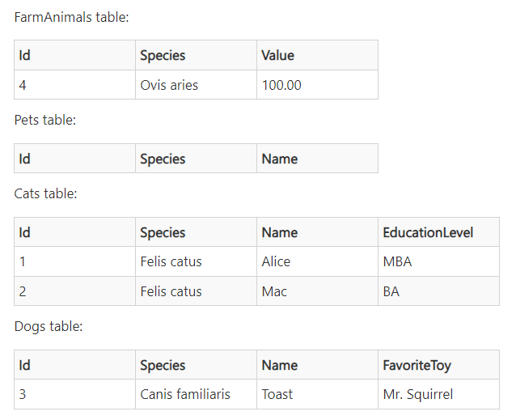Select the Name header in Pets table
Image resolution: width=516 pixels, height=420 pixels.
coord(317,159)
